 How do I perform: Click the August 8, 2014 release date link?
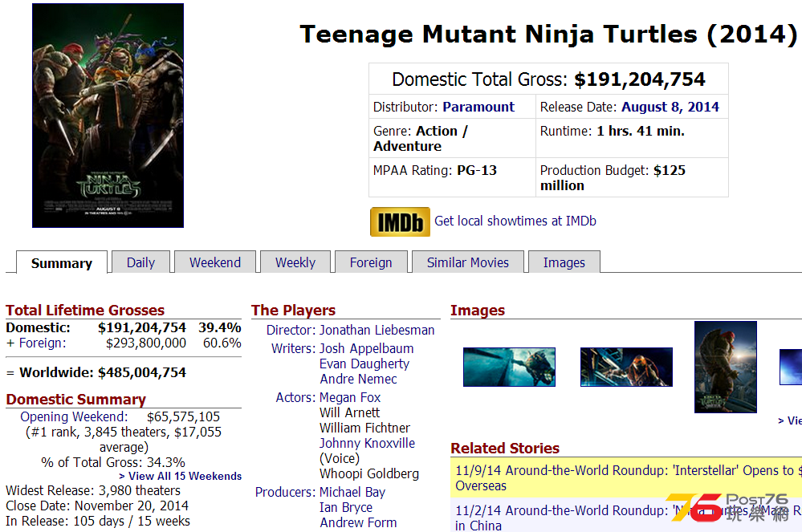(670, 107)
